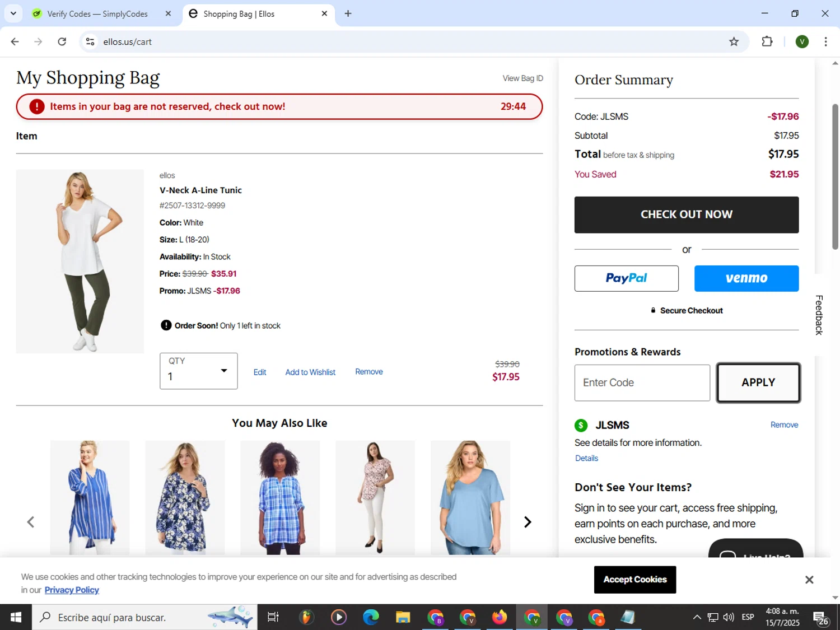Click the CHECK OUT NOW button

coord(687,214)
